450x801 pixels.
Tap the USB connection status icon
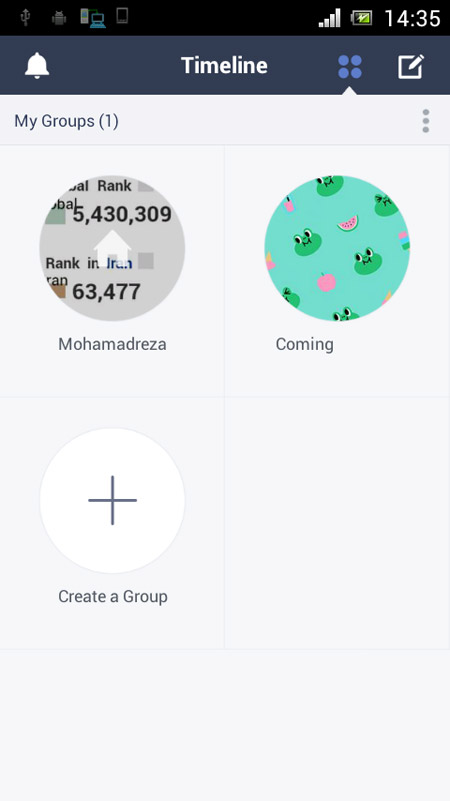pos(25,17)
